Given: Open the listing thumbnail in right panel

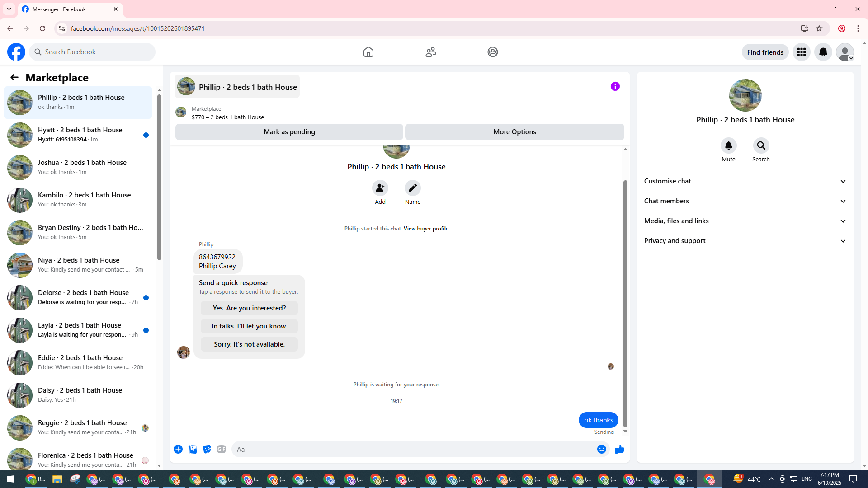Looking at the screenshot, I should point(745,95).
